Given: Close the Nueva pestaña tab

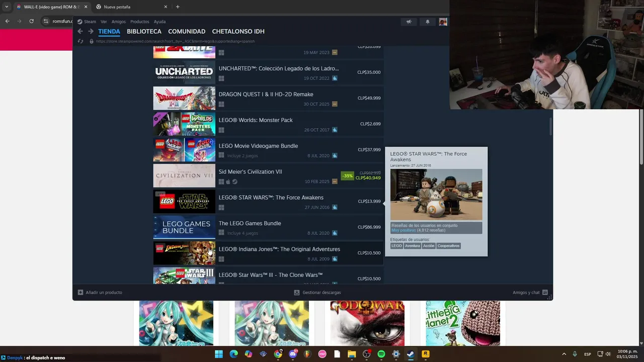Looking at the screenshot, I should (x=166, y=7).
